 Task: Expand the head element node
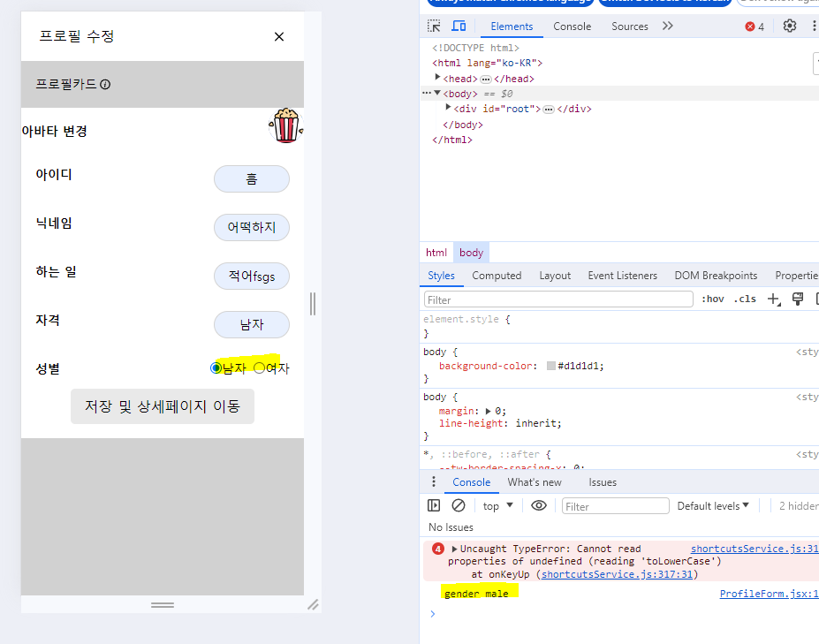(437, 78)
